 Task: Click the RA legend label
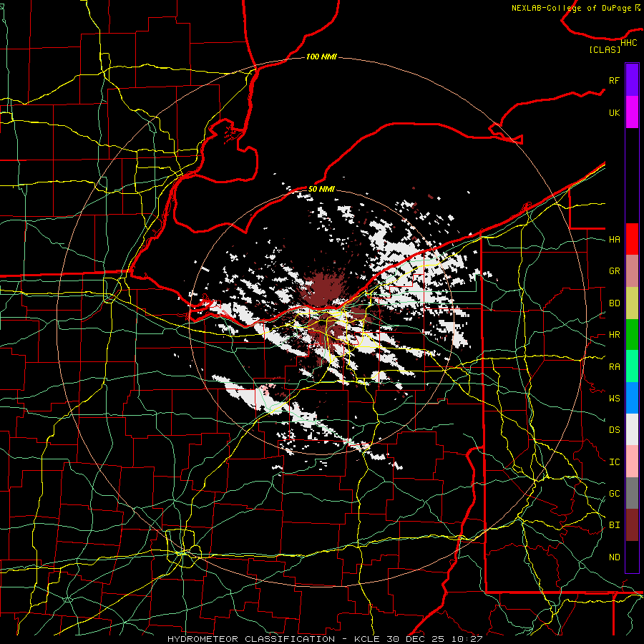[x=614, y=367]
